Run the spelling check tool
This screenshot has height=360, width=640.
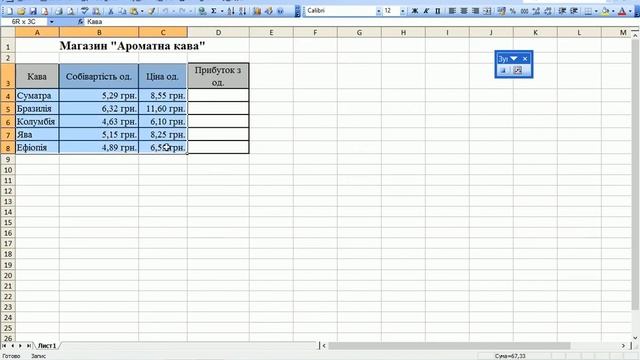click(84, 11)
